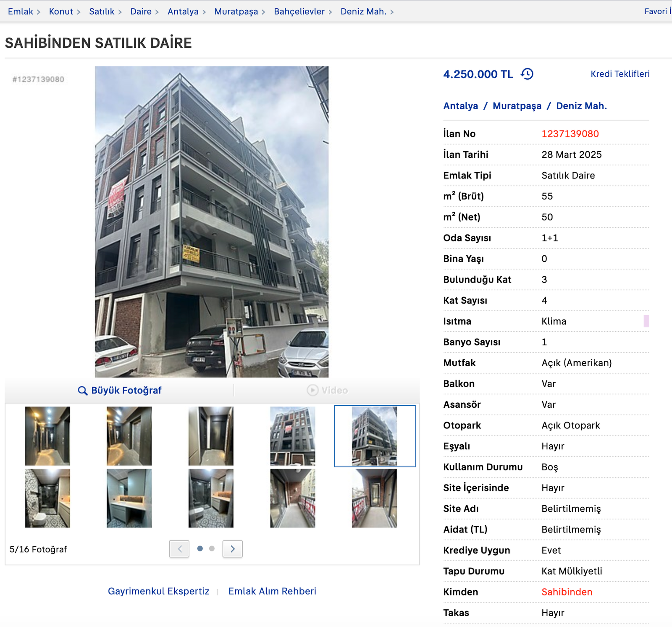Play the listing Video
The width and height of the screenshot is (672, 627).
click(327, 390)
